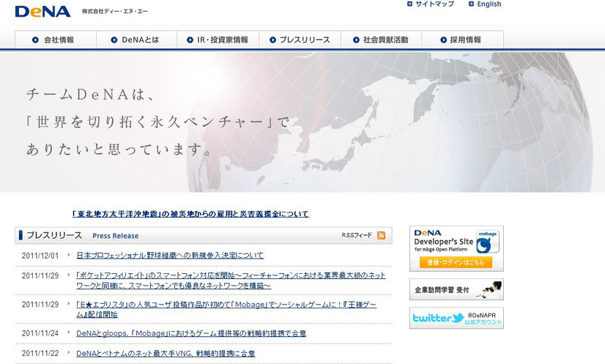
Task: Open the DeNAとgloops partnership release
Action: tap(191, 333)
